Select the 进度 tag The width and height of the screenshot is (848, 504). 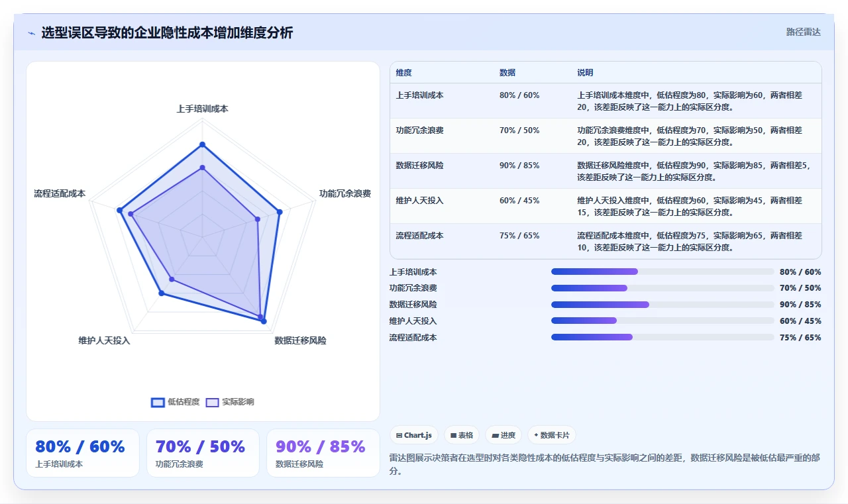(503, 435)
